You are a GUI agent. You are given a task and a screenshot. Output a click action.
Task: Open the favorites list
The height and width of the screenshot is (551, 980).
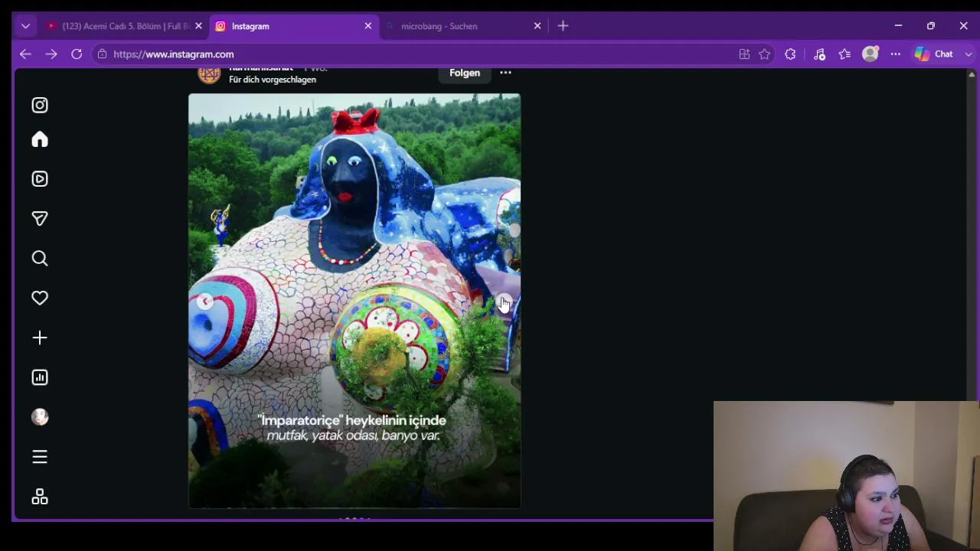pos(844,54)
